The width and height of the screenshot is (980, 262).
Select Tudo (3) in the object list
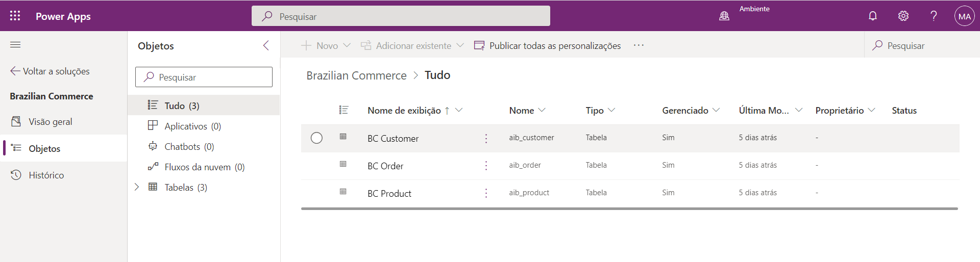(x=204, y=106)
